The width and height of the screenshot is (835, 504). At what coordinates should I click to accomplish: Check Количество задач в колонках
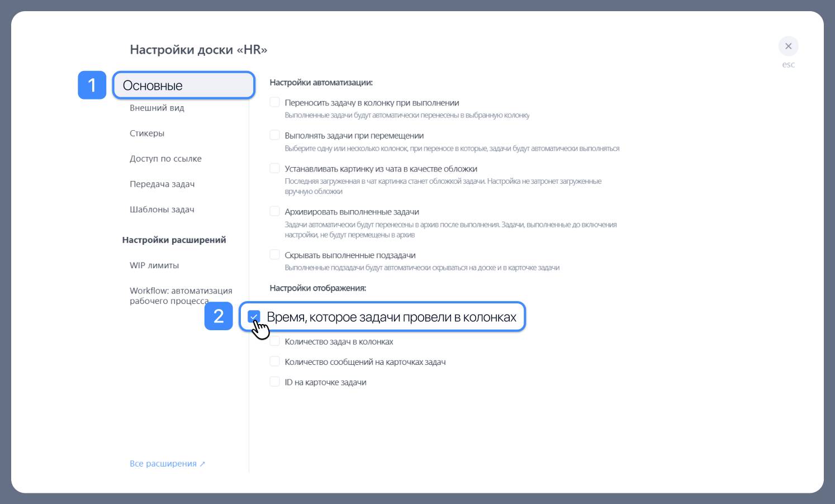tap(274, 341)
